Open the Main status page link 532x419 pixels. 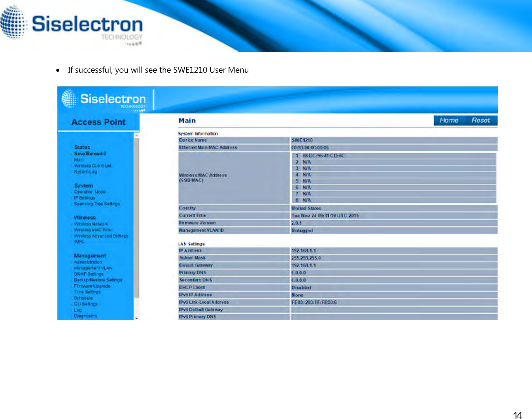[78, 160]
